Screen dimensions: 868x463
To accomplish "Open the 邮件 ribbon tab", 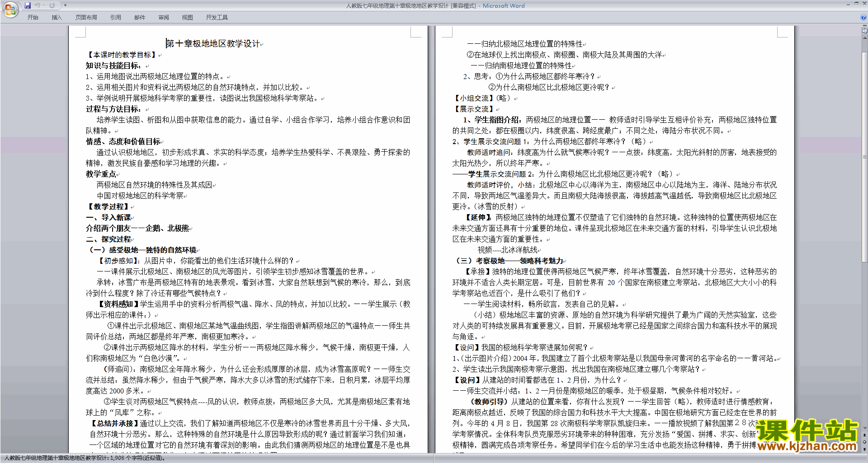I will 140,17.
